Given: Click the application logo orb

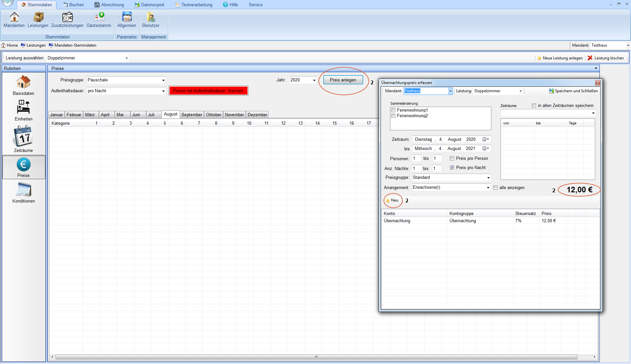Looking at the screenshot, I should [x=7, y=3].
